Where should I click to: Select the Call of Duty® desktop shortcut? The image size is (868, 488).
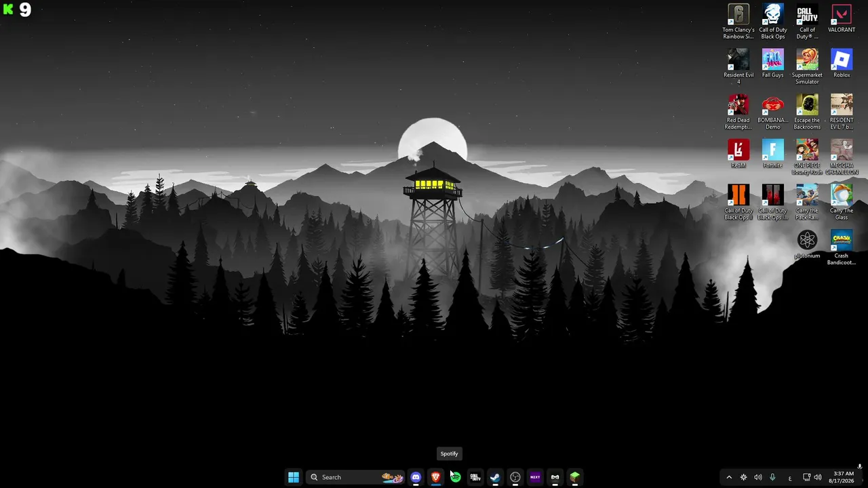(x=807, y=22)
